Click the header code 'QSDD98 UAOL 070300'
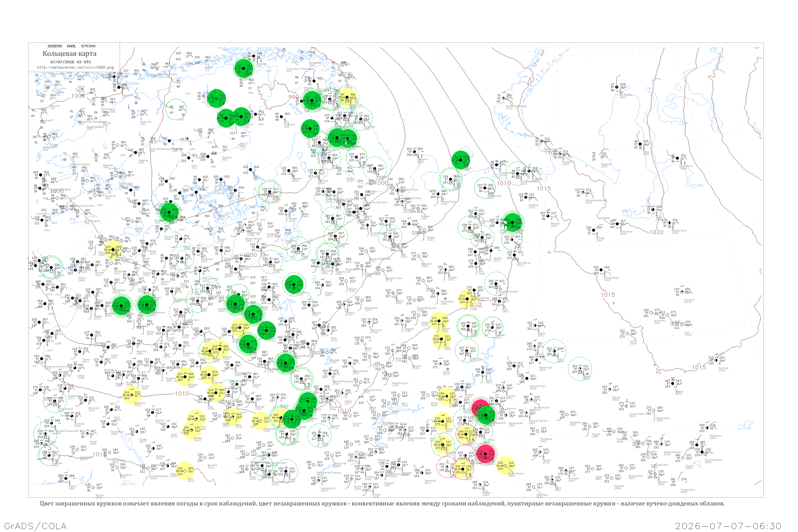798x532 pixels. pos(72,46)
